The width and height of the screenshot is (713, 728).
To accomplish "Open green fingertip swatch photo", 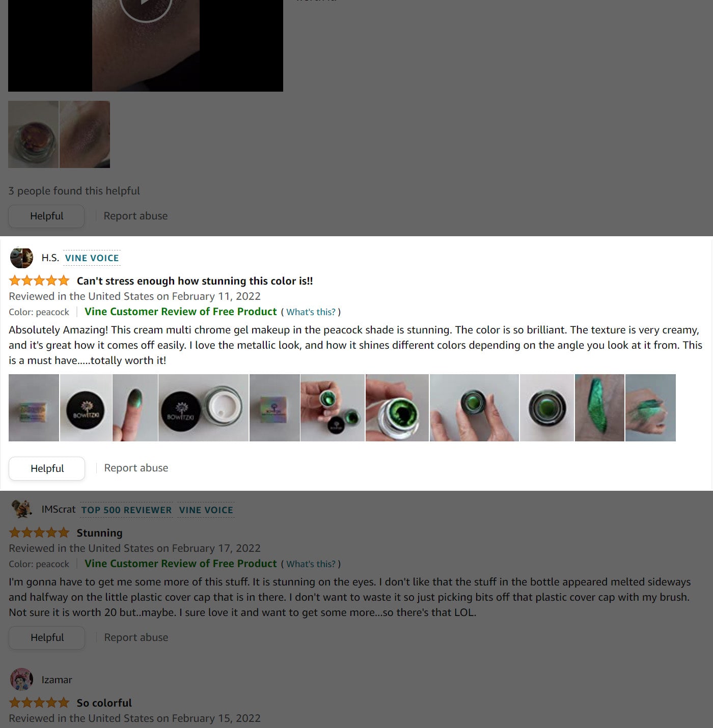I will click(x=135, y=408).
